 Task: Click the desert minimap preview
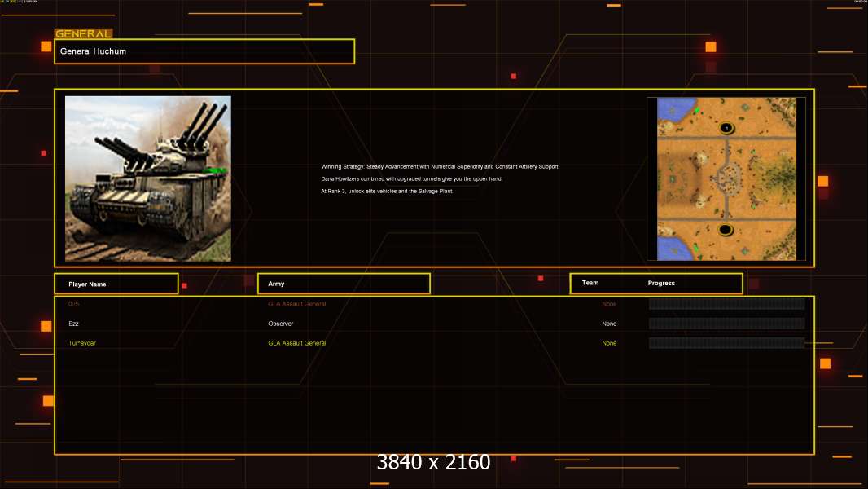pyautogui.click(x=726, y=178)
